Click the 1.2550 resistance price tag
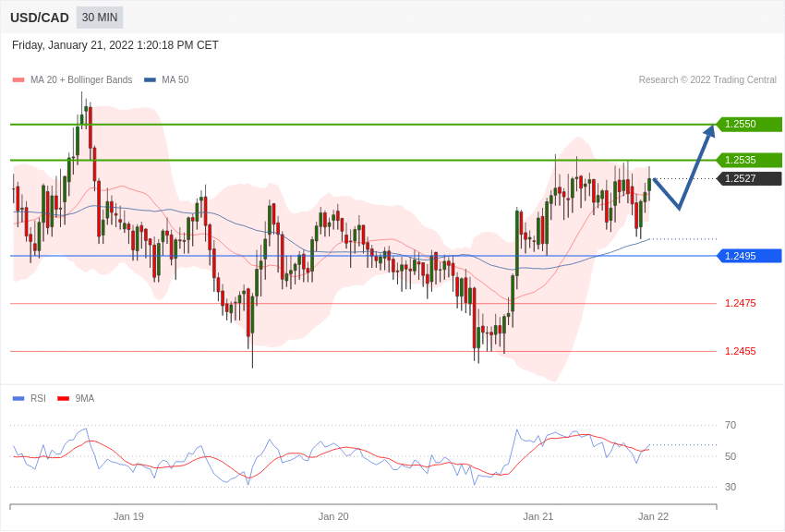This screenshot has width=785, height=532. click(x=749, y=124)
